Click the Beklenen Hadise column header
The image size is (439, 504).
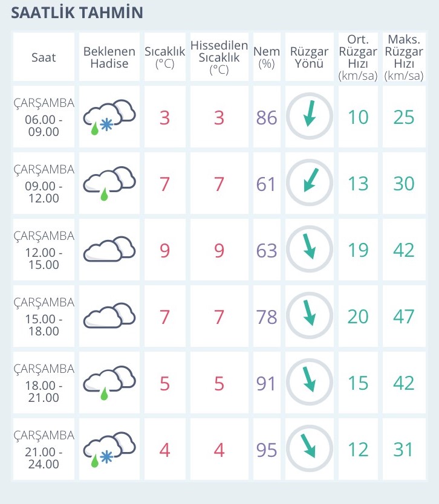pyautogui.click(x=109, y=57)
